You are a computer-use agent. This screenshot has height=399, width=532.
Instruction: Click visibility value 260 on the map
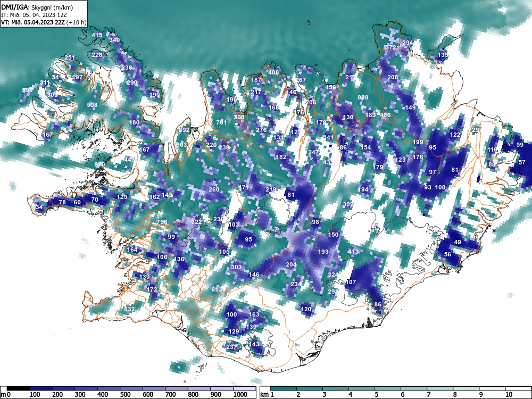[x=214, y=190]
